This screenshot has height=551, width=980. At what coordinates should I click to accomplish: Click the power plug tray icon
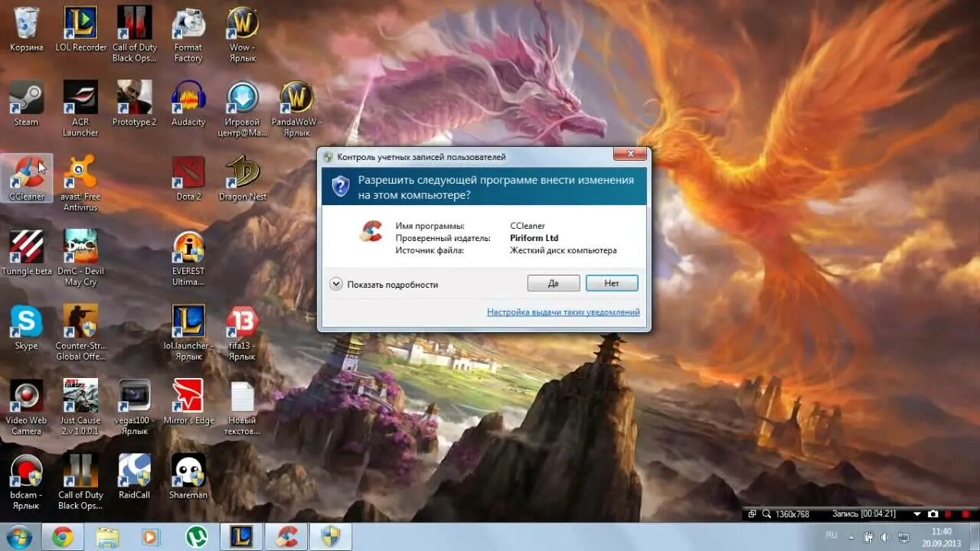coord(869,537)
